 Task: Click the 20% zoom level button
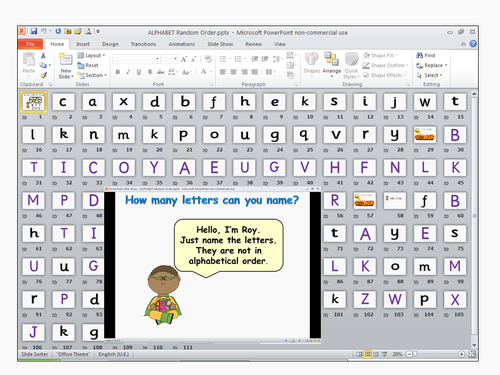pyautogui.click(x=397, y=354)
